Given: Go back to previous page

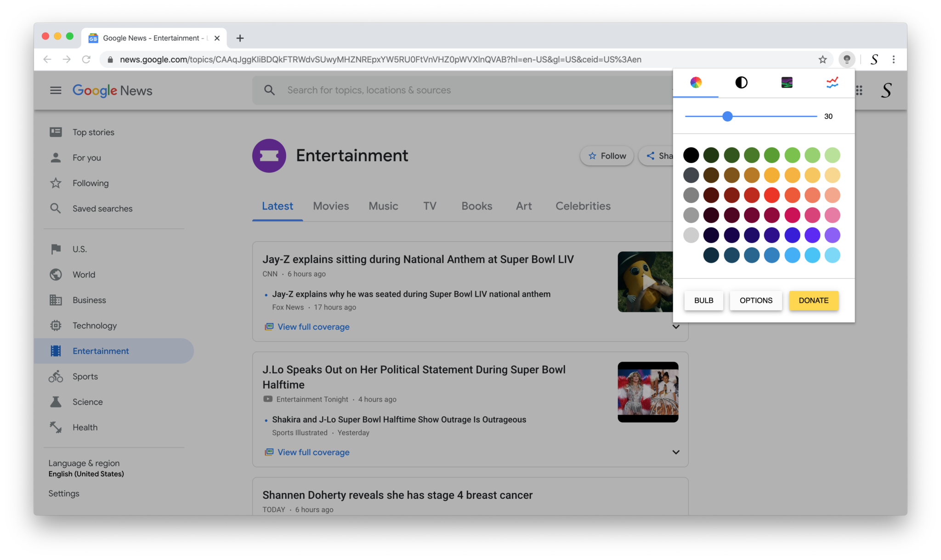Looking at the screenshot, I should point(47,59).
